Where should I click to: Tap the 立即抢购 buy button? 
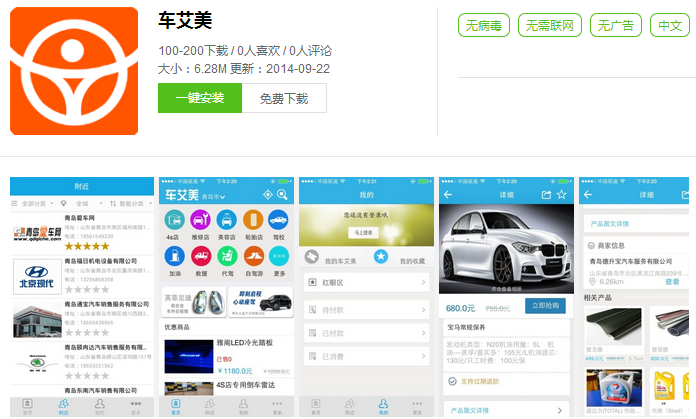546,305
